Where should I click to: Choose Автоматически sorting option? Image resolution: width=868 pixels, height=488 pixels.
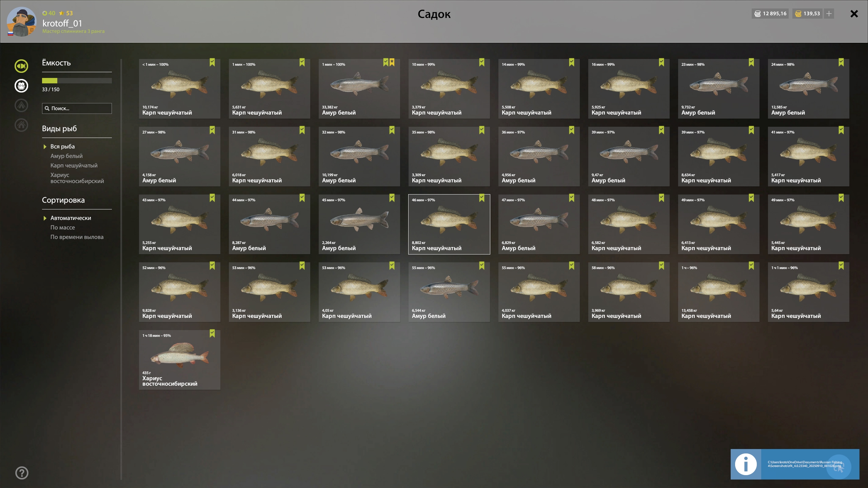71,218
